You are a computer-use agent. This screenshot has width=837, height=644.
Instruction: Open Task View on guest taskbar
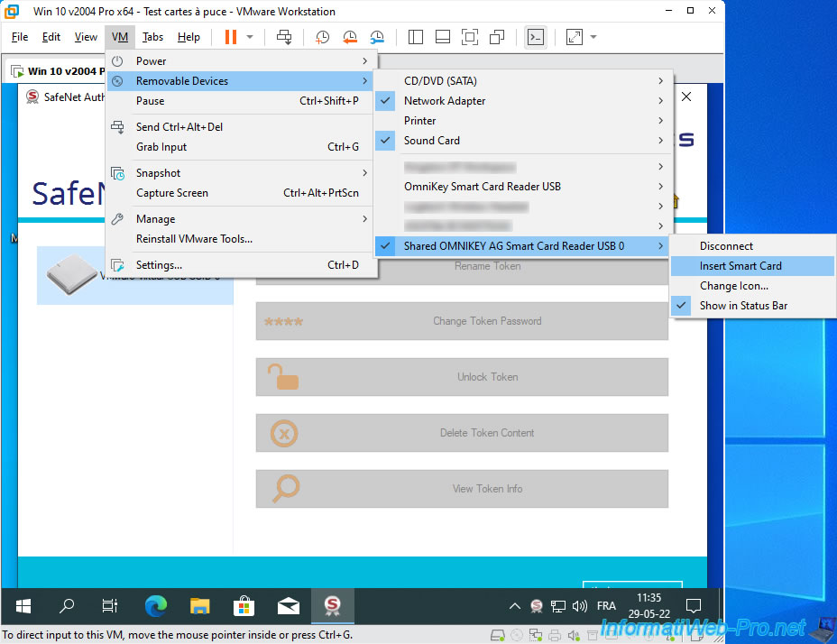[x=110, y=605]
